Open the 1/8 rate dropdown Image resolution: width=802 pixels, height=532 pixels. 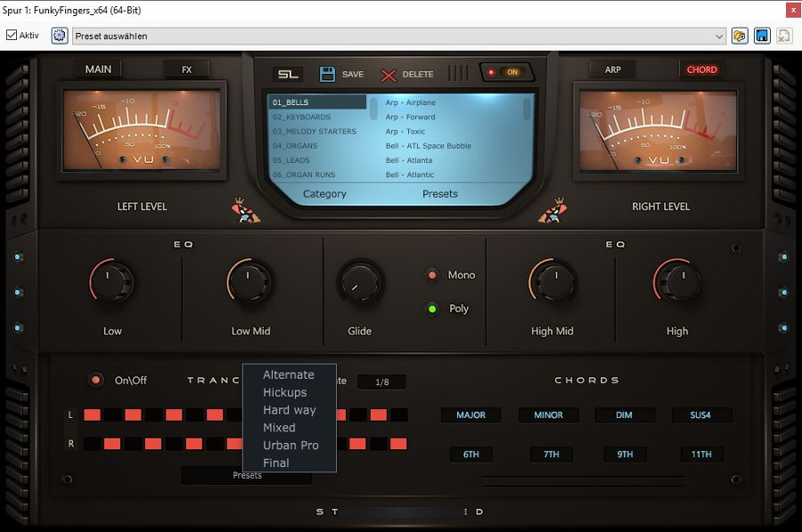coord(381,381)
